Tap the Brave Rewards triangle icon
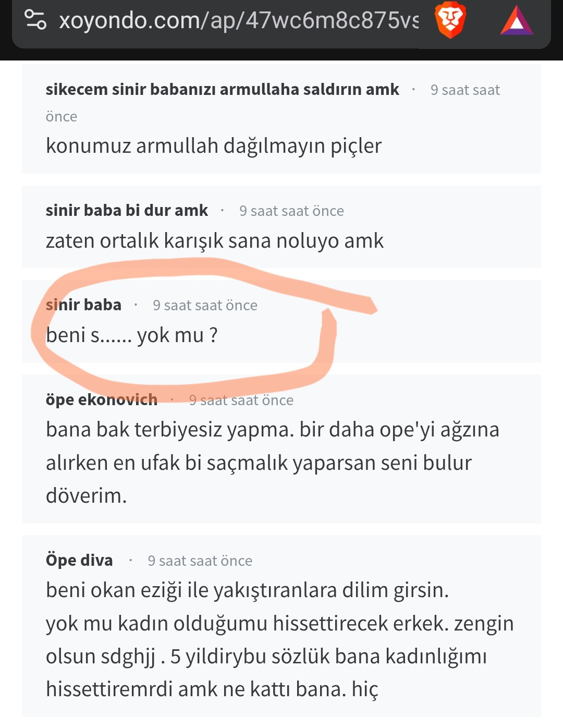Screen dimensions: 563x728 pyautogui.click(x=516, y=21)
